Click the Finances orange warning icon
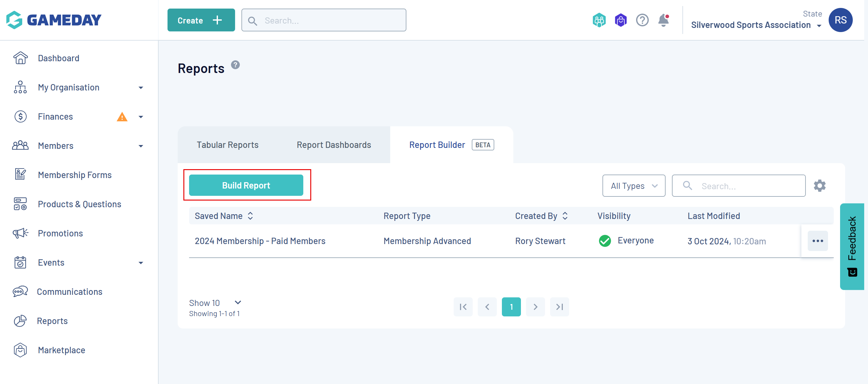868x384 pixels. point(122,117)
